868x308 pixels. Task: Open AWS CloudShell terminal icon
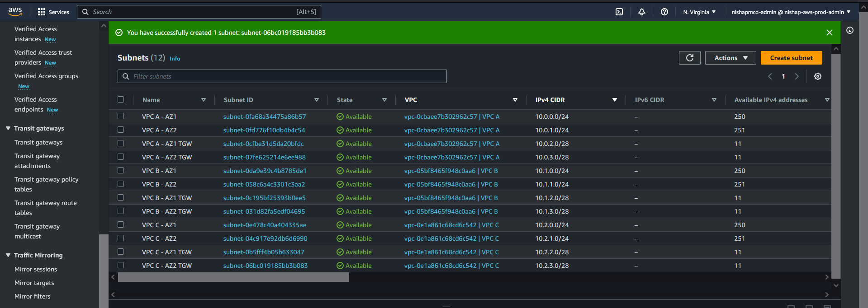coord(619,12)
